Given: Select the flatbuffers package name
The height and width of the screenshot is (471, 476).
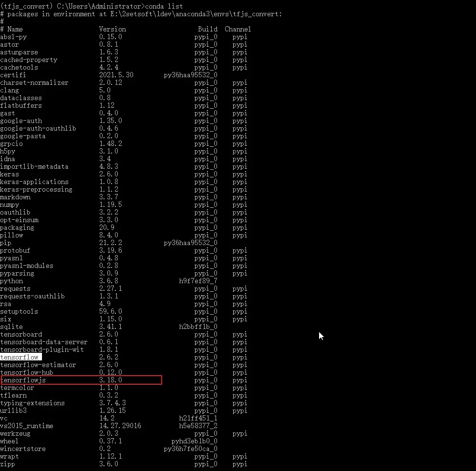Looking at the screenshot, I should point(21,106).
